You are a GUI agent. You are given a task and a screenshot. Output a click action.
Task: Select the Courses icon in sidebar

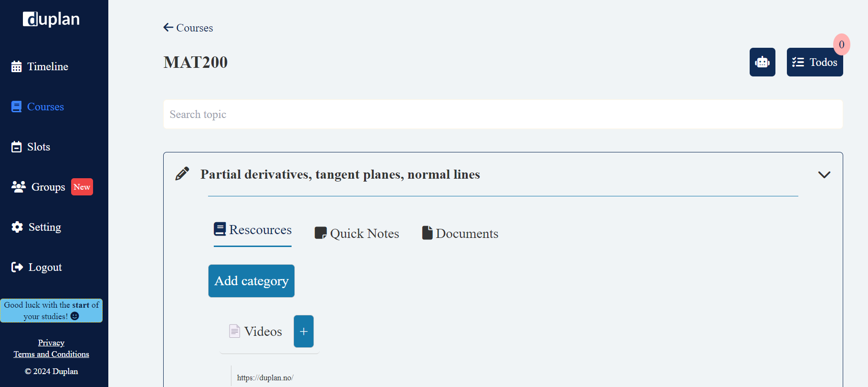[17, 106]
